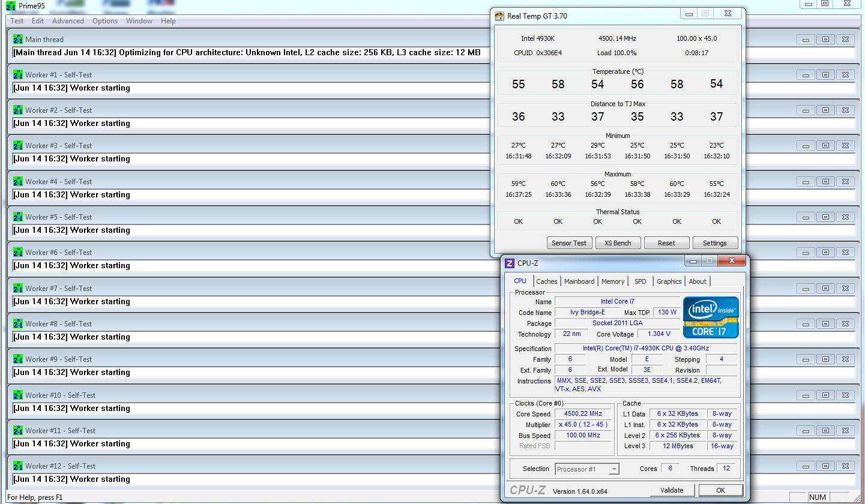
Task: Click the Prime95 icon in the Main thread window
Action: click(18, 40)
